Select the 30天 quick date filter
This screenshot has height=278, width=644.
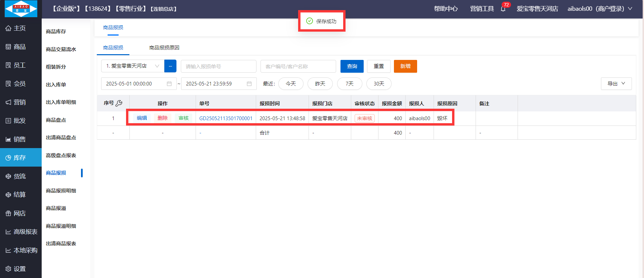coord(379,84)
